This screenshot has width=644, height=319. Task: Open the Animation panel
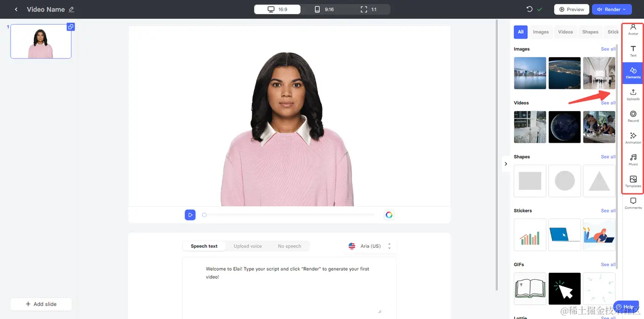click(633, 138)
